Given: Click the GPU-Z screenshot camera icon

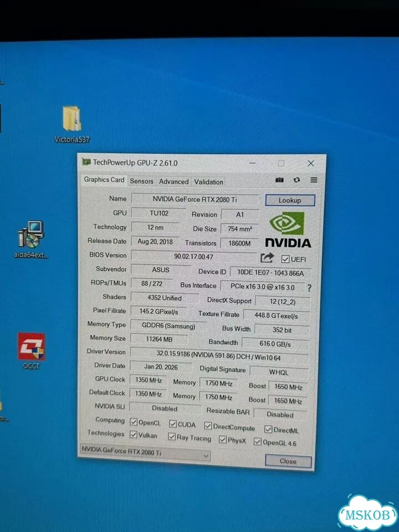Looking at the screenshot, I should pos(279,180).
